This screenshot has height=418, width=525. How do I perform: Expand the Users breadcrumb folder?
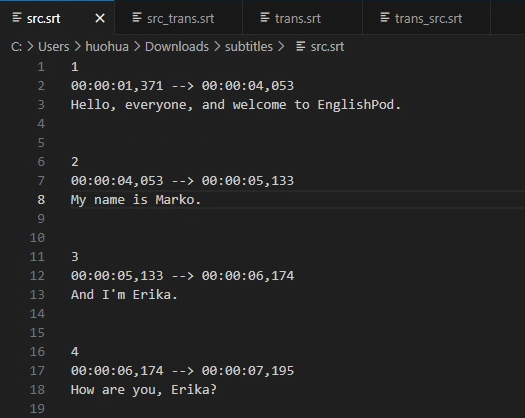[x=54, y=47]
